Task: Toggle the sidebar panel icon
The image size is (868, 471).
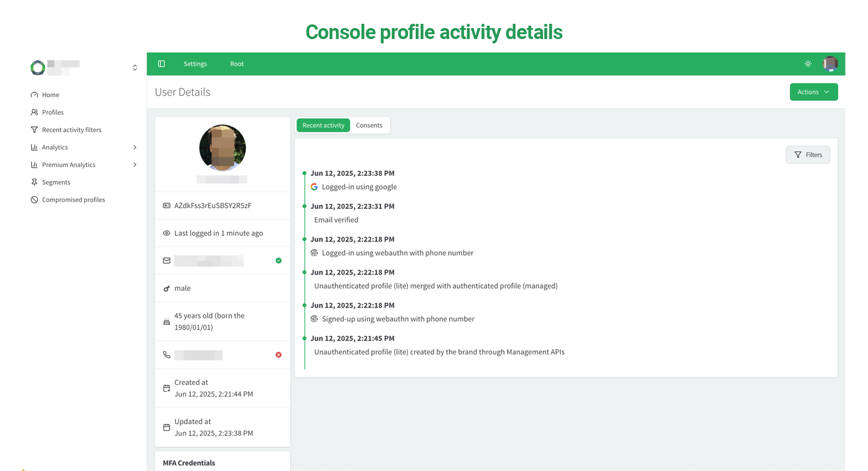Action: click(162, 64)
